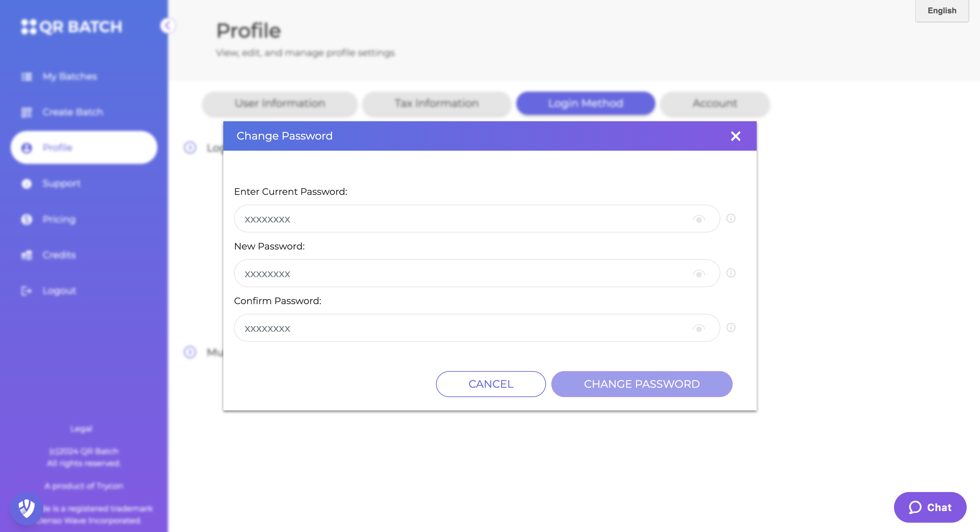Show current password with eye icon

tap(698, 219)
